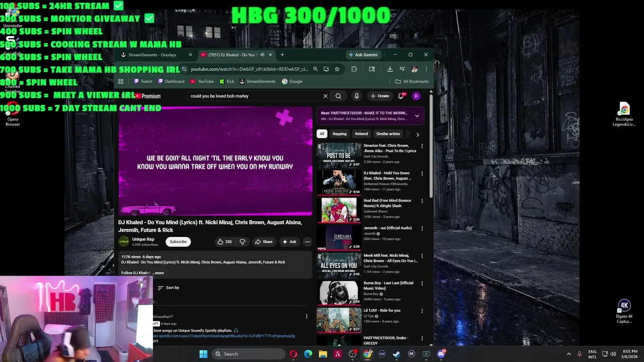Open Lil TJAY Ride for you thumbnail

tap(339, 320)
